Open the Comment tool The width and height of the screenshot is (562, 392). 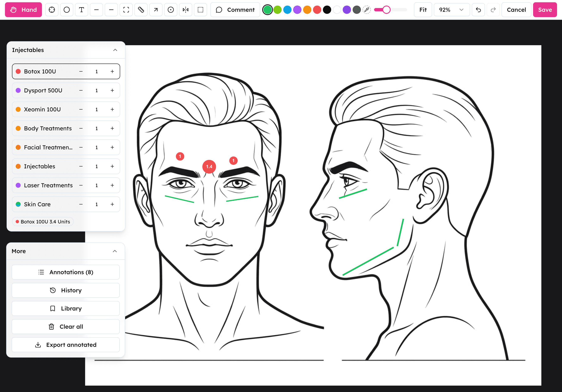pos(235,10)
